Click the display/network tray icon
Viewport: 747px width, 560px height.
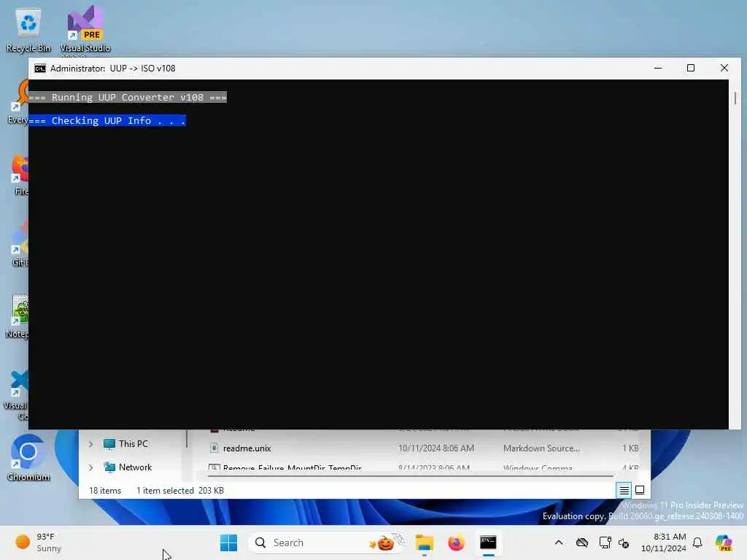(605, 542)
